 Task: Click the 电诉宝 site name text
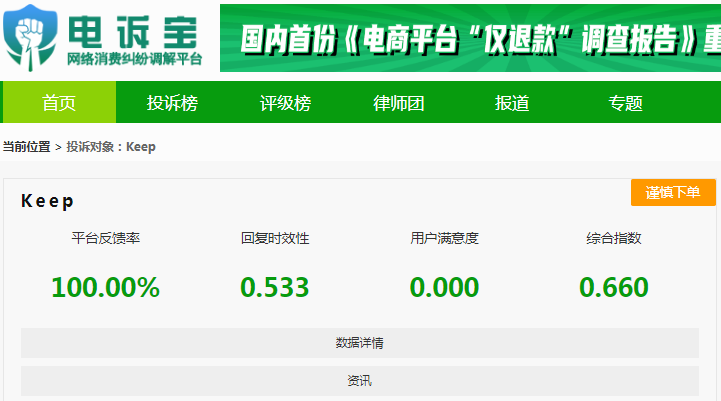click(132, 32)
